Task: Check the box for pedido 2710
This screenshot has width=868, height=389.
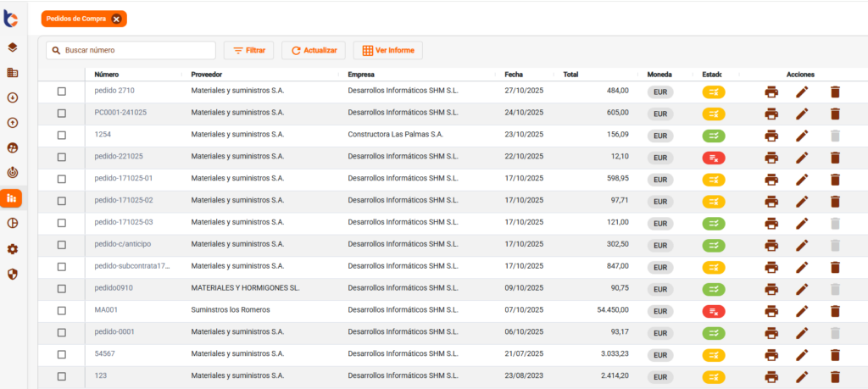Action: click(62, 92)
